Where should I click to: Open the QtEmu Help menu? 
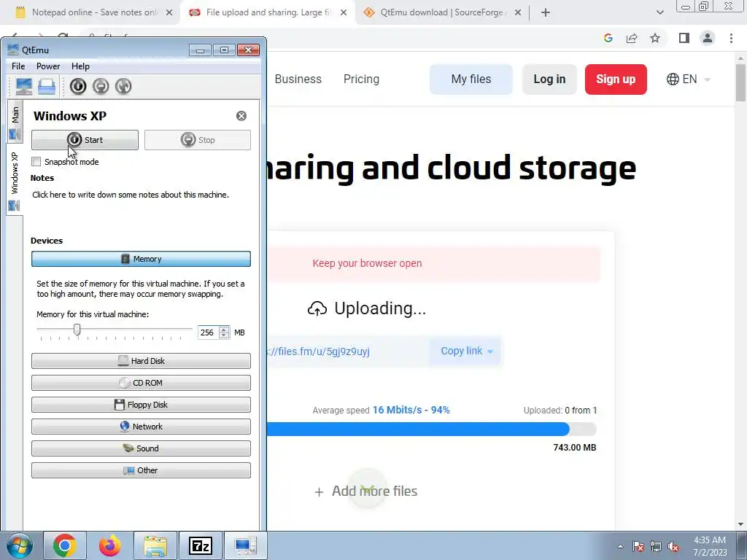point(80,66)
